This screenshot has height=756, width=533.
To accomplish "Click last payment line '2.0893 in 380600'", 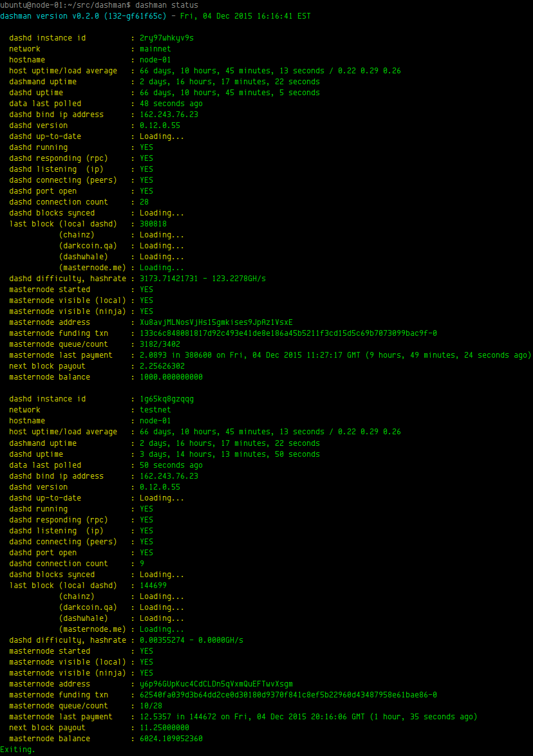I will [x=335, y=355].
